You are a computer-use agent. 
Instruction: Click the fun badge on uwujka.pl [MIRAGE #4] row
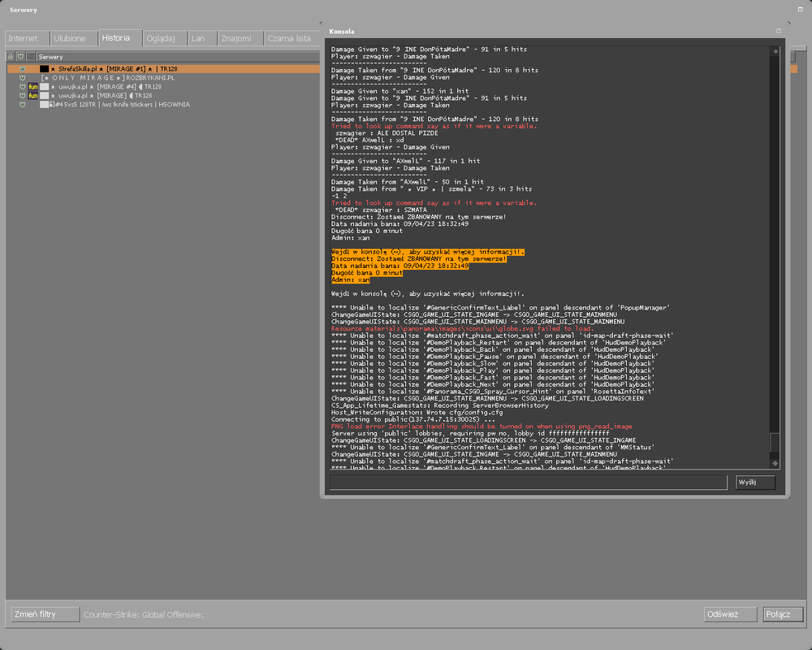[x=33, y=87]
